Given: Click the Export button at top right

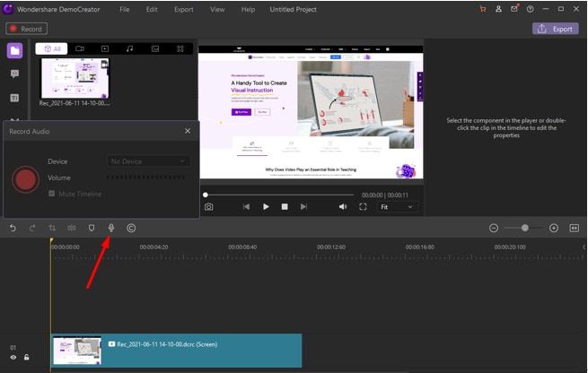Looking at the screenshot, I should 556,29.
